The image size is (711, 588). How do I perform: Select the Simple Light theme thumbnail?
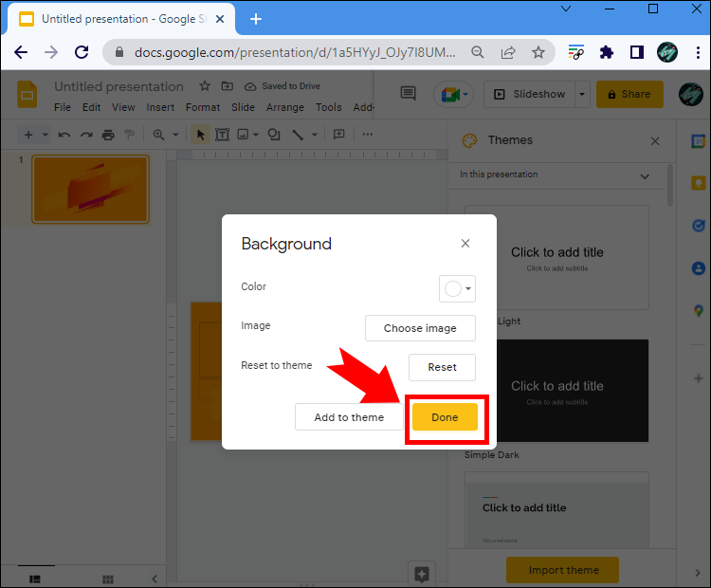tap(556, 258)
